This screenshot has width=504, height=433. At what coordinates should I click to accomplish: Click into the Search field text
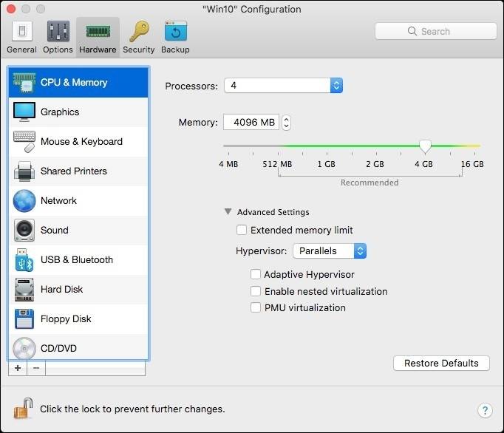tap(435, 31)
